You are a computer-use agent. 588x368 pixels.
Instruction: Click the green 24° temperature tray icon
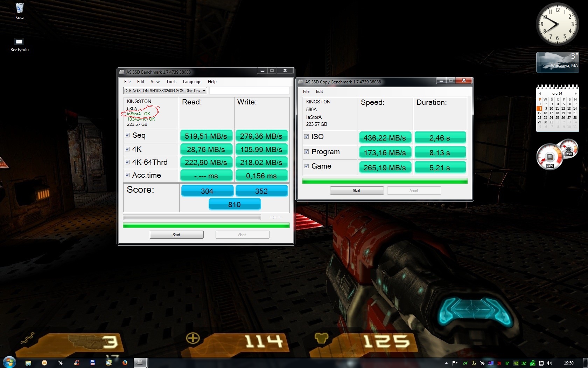pos(465,363)
